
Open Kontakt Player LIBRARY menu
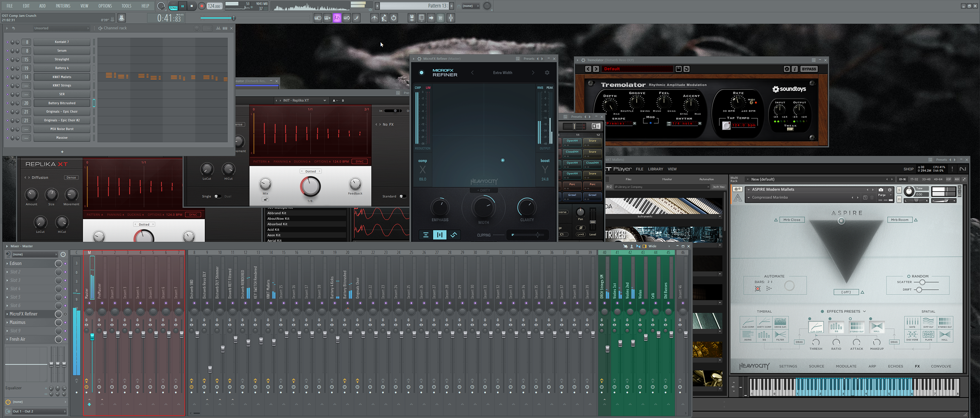click(x=655, y=169)
